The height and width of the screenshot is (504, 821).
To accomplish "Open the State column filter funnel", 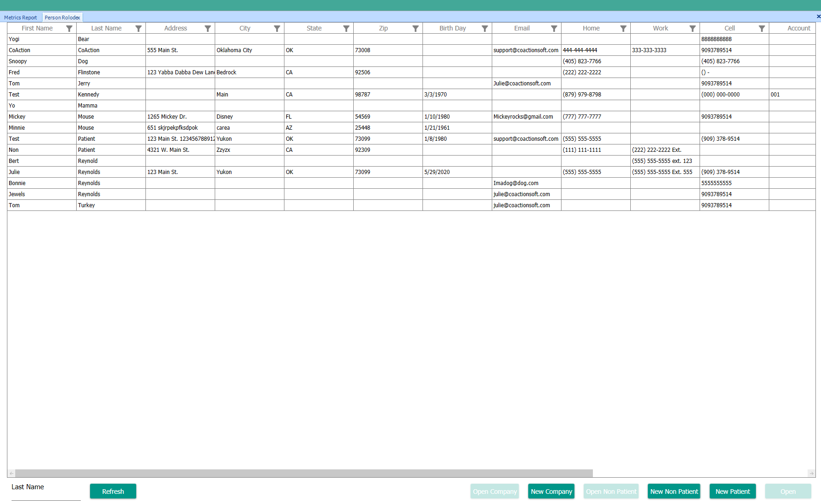I will point(346,29).
